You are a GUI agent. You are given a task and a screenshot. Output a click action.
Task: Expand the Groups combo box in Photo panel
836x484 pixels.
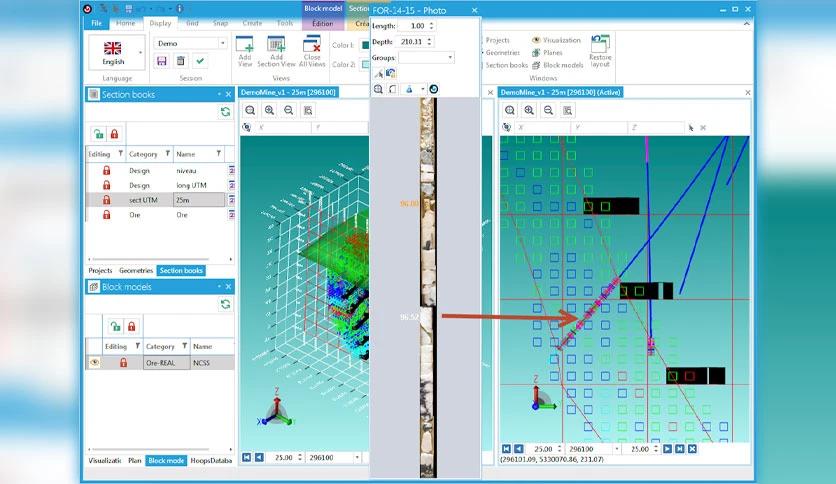(450, 57)
